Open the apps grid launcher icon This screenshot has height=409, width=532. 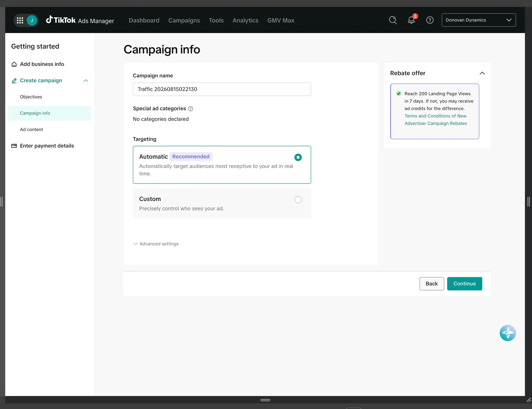pyautogui.click(x=20, y=20)
